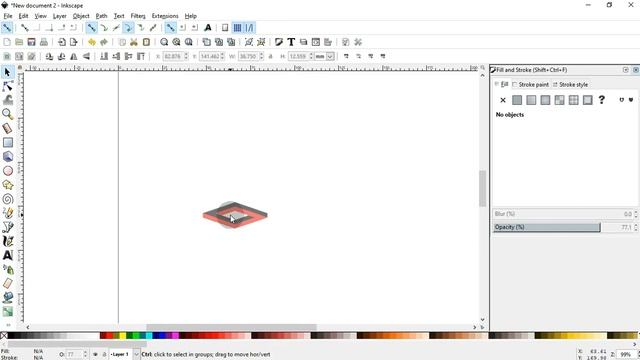The image size is (640, 360).
Task: Select the Spiral tool
Action: [x=7, y=199]
